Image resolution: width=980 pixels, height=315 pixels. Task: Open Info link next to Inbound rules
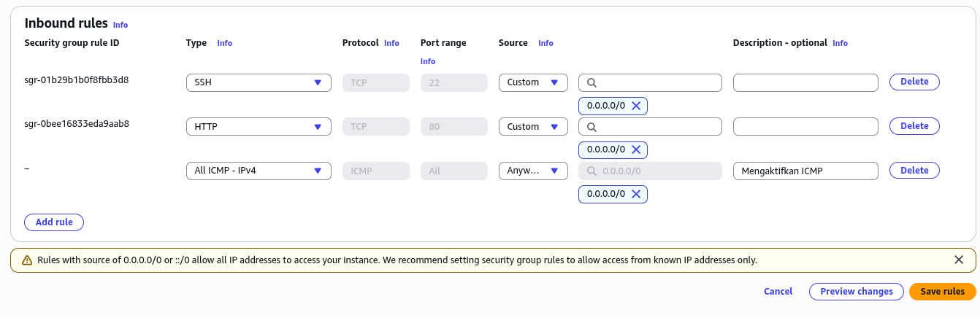point(120,25)
